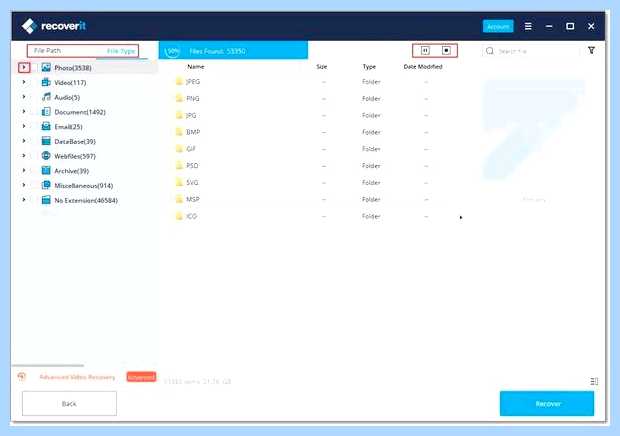Open the filter funnel icon

[592, 50]
